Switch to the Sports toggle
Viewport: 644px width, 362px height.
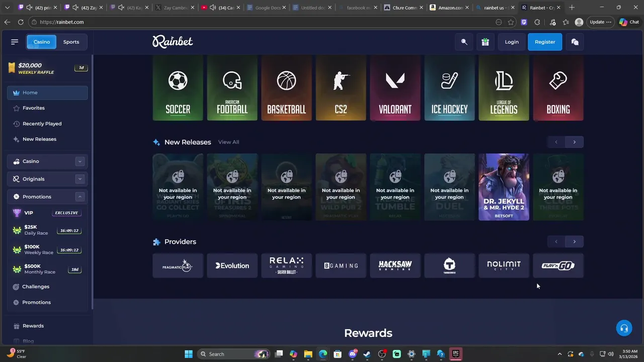(x=71, y=42)
